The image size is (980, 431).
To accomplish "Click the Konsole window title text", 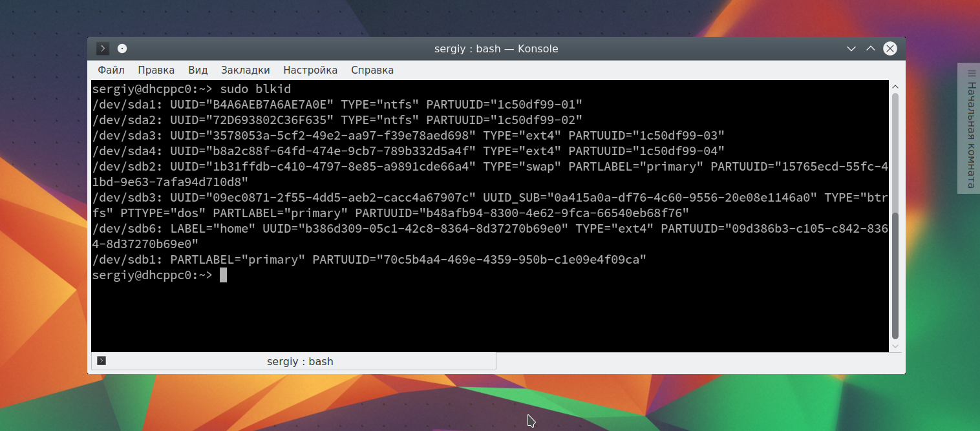I will coord(496,49).
